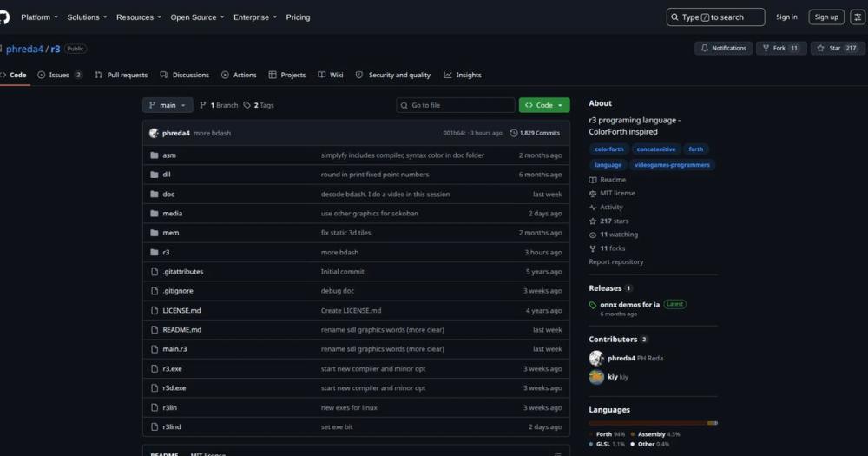This screenshot has width=868, height=456.
Task: Open the phreda4 owner link
Action: (x=24, y=49)
